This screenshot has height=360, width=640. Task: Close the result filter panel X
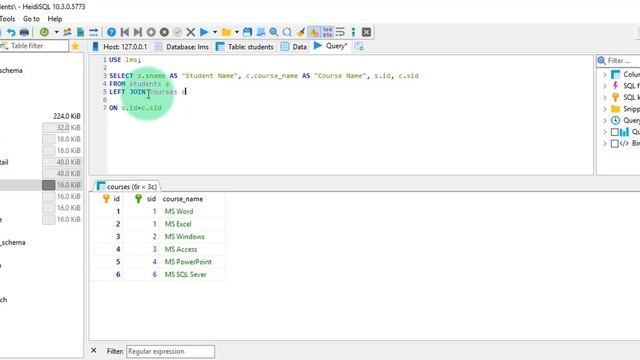pos(94,351)
